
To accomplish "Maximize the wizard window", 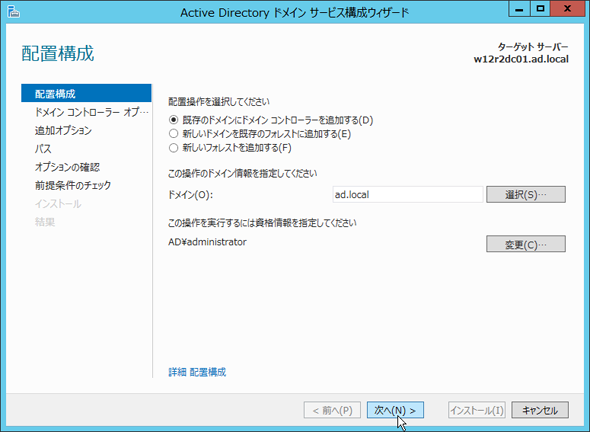I will click(x=540, y=9).
